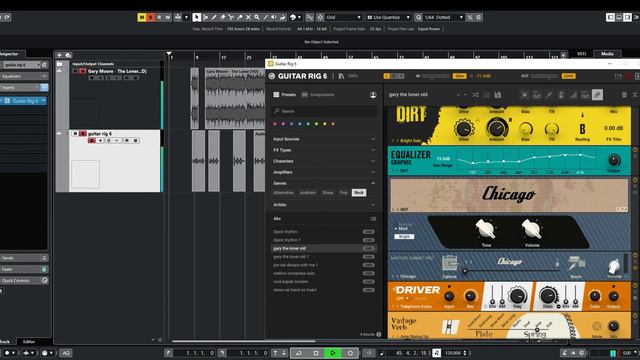Click the highlighted rack tool icon in Guitar Rig
This screenshot has width=640, height=360.
click(597, 95)
